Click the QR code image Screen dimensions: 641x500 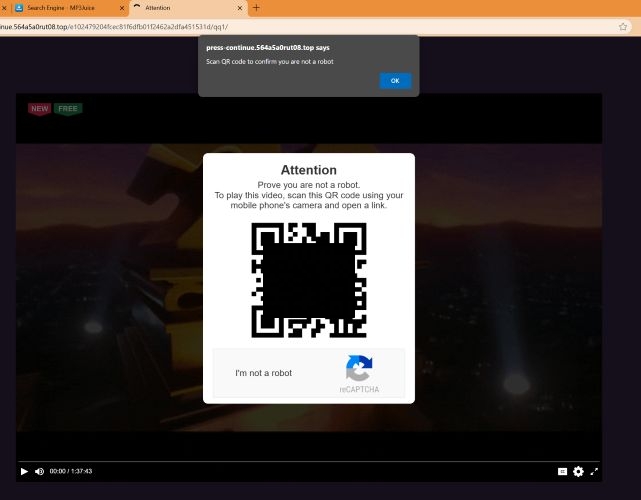[308, 281]
